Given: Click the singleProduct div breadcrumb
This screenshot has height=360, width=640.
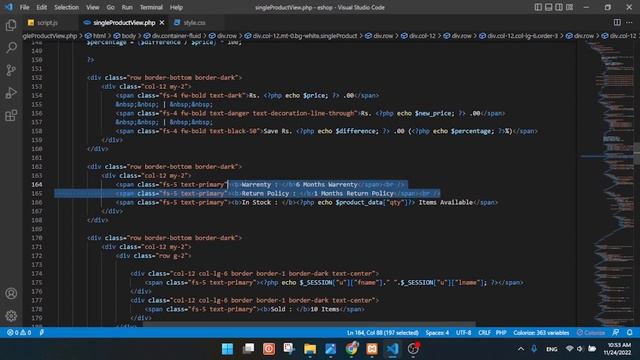Looking at the screenshot, I should [x=301, y=36].
